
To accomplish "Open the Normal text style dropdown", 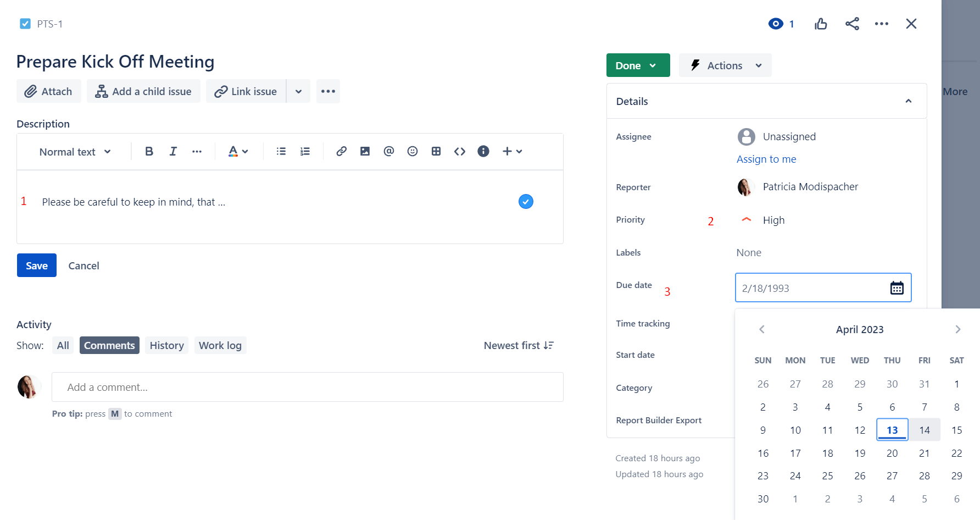I will [75, 151].
